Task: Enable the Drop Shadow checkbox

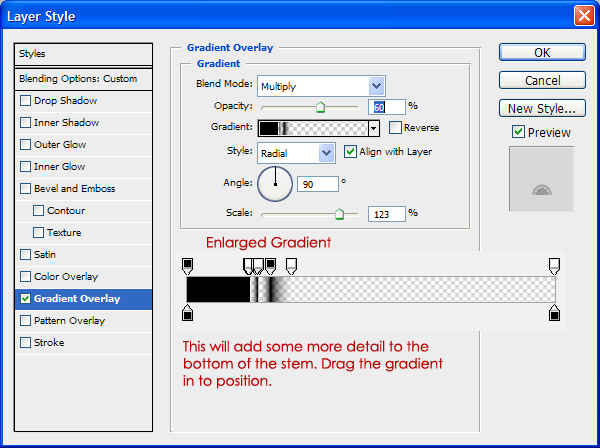Action: pyautogui.click(x=26, y=101)
